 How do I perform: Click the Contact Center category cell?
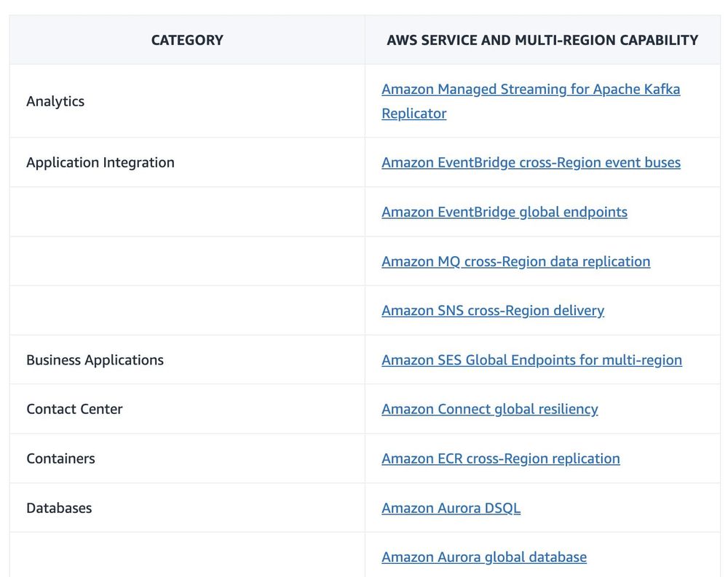[74, 409]
